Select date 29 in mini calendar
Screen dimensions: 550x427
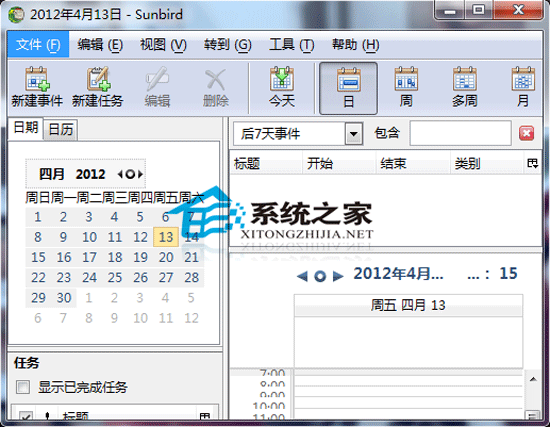point(38,298)
